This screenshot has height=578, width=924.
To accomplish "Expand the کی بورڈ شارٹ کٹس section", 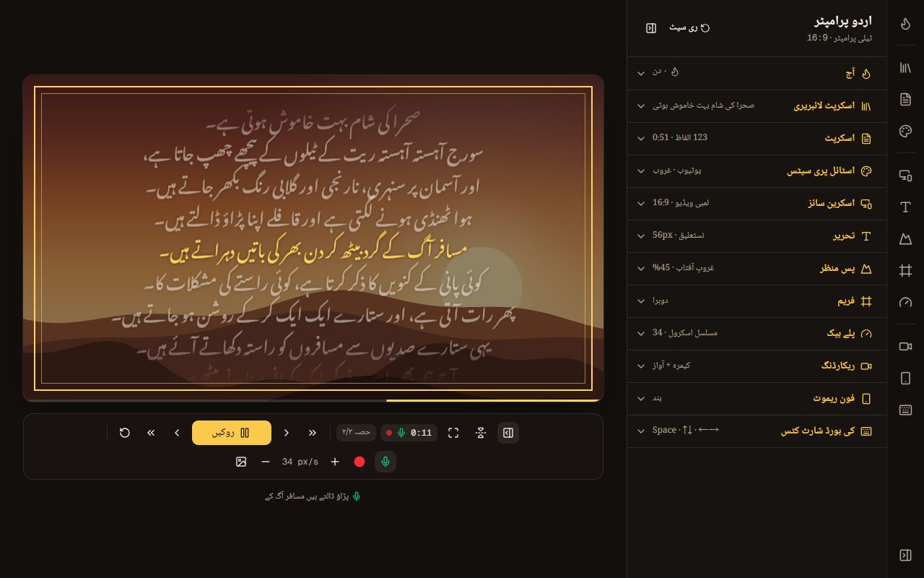I will [x=757, y=431].
